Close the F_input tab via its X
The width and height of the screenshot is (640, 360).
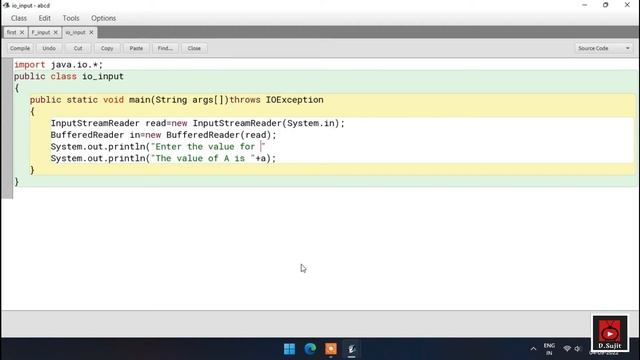click(x=56, y=32)
